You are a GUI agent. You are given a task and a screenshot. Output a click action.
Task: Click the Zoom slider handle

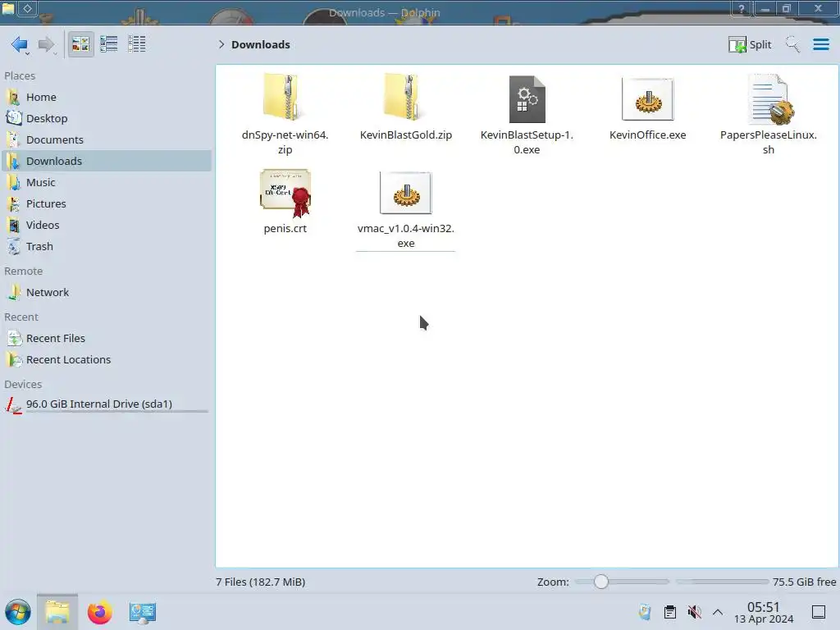(x=601, y=582)
